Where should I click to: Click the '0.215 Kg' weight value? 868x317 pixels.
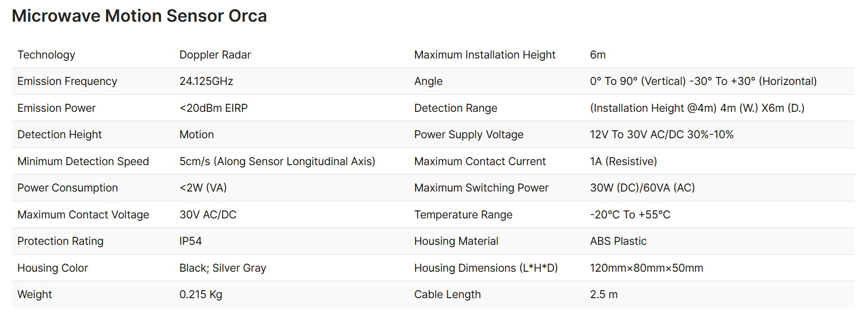(200, 294)
